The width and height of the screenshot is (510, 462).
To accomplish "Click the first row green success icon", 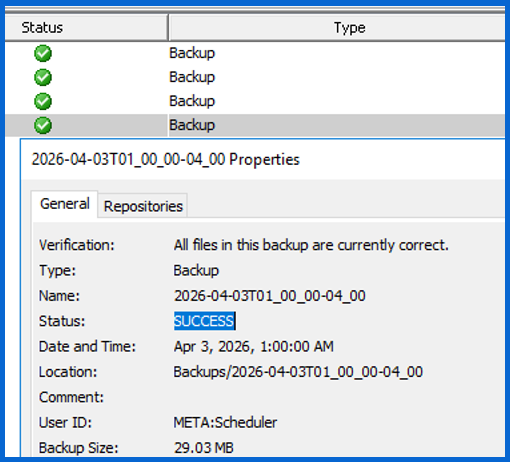I will pos(43,53).
